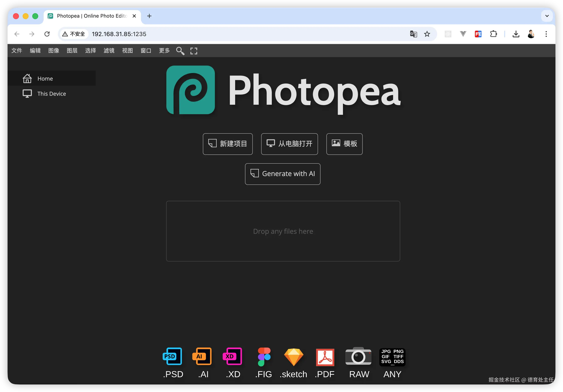Open the Chrome three-dot menu
The height and width of the screenshot is (392, 563).
546,34
